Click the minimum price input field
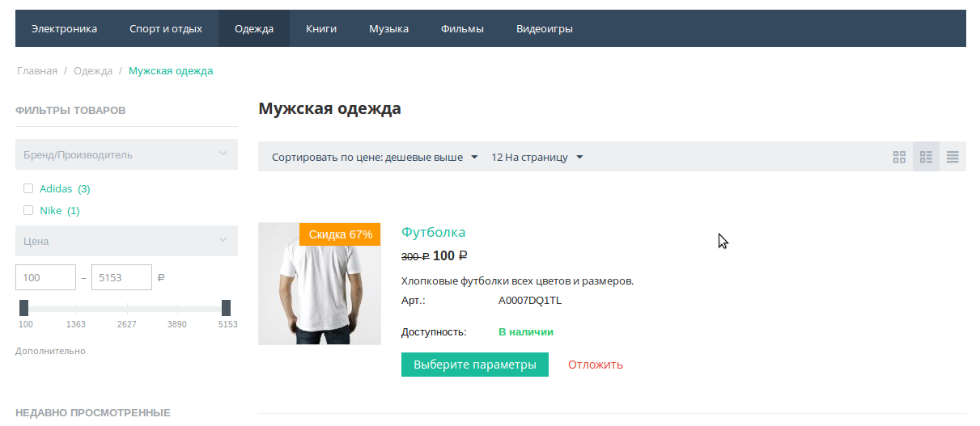This screenshot has width=980, height=426. [45, 277]
